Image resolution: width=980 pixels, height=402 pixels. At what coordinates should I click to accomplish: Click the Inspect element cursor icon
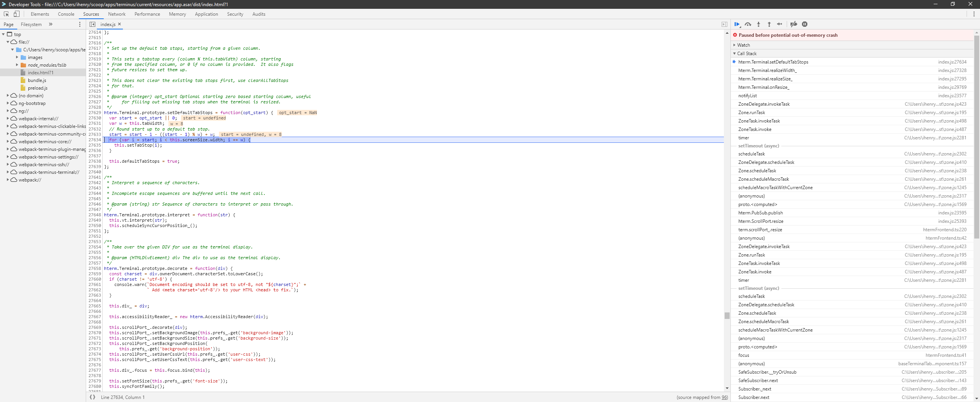point(6,14)
